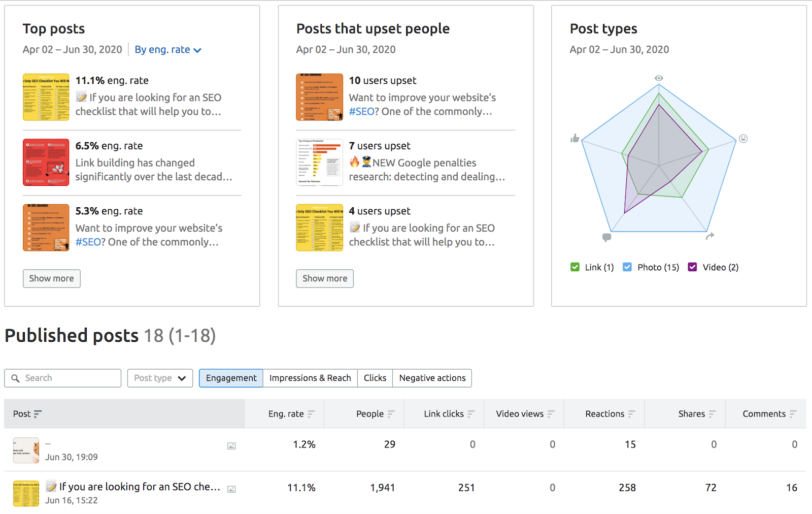
Task: Open the NEW Google penalties research post
Action: 427,170
